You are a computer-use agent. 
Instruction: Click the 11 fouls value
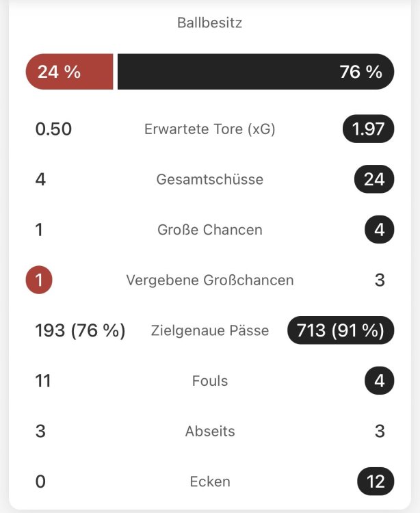[43, 381]
